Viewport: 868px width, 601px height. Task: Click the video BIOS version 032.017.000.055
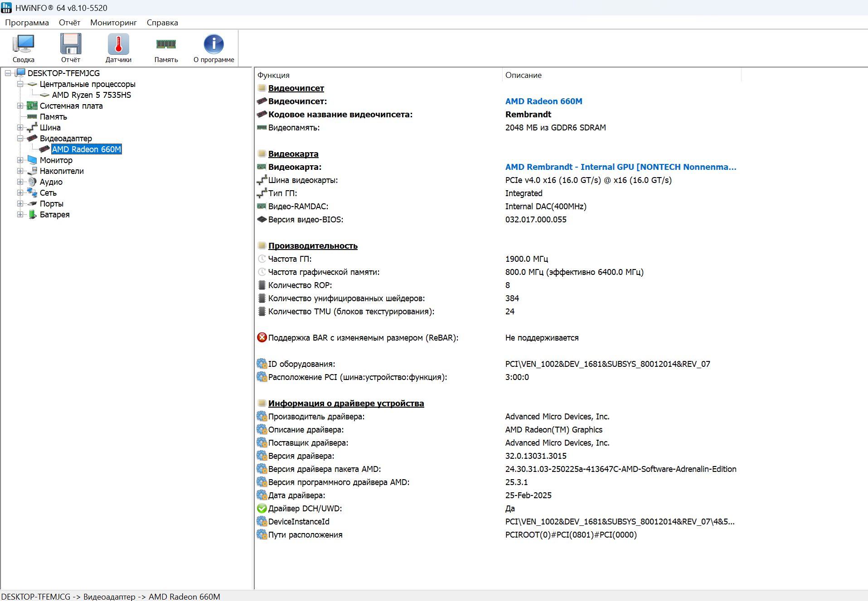tap(536, 219)
